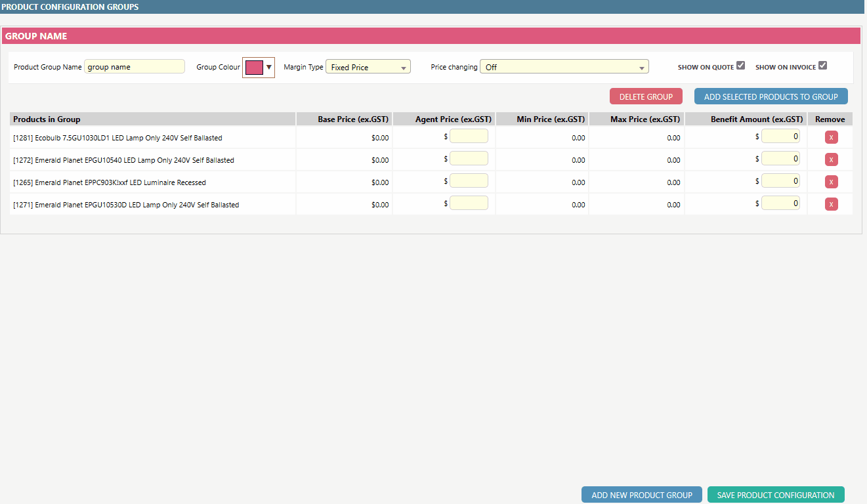Click Add New Product Group button
Screen dimensions: 867x504
coord(641,495)
